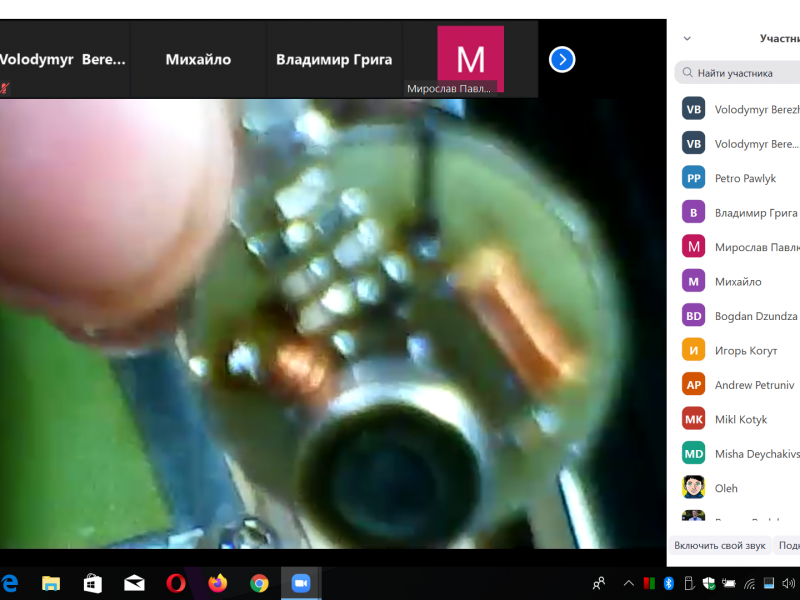Click the Mikl Kotyk red MK avatar

click(x=693, y=419)
